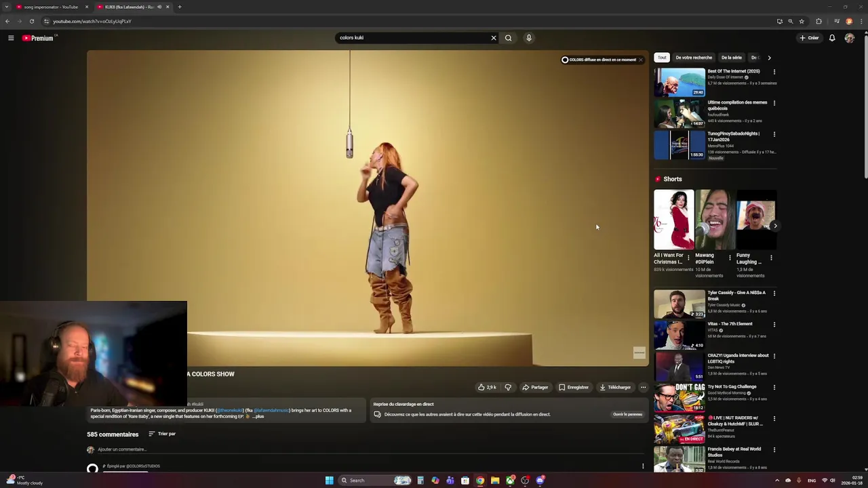Open the Trier par sort menu

click(162, 434)
